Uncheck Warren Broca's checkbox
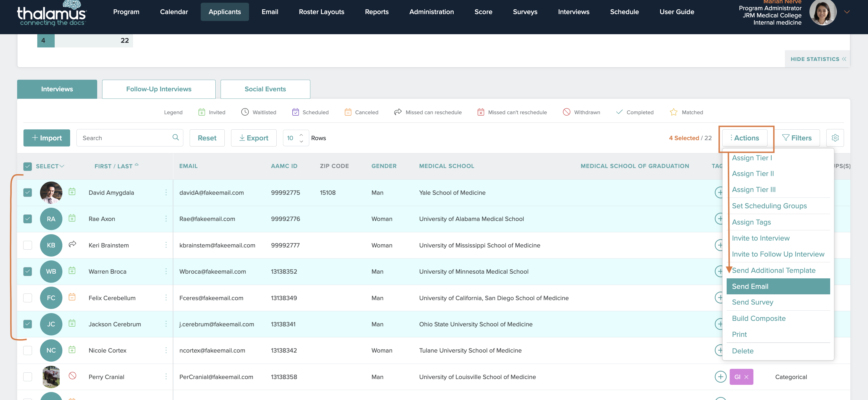This screenshot has width=868, height=400. pyautogui.click(x=28, y=271)
